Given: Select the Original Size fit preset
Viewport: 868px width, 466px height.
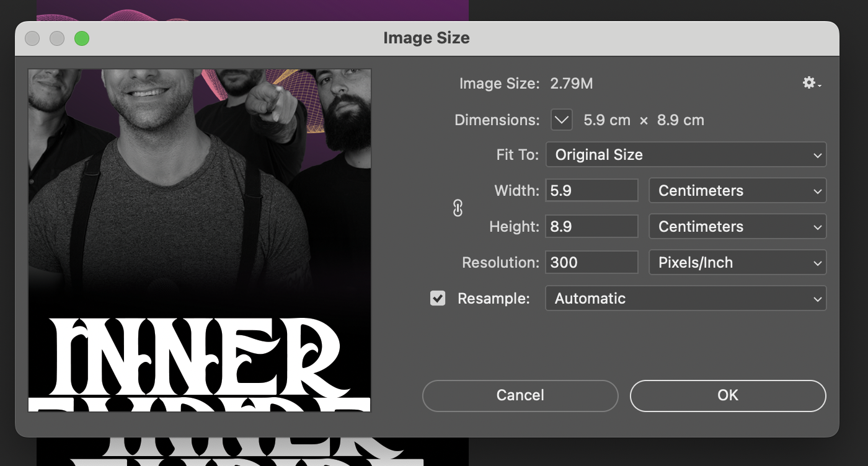Looking at the screenshot, I should tap(686, 154).
